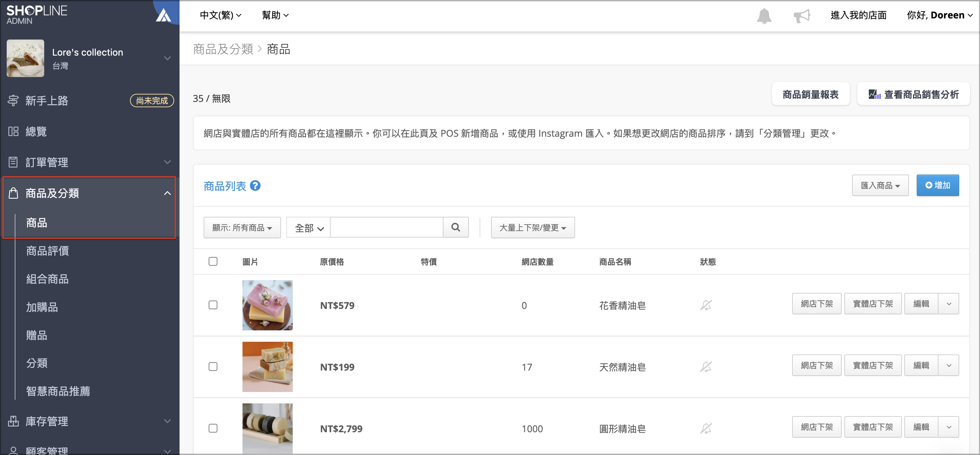Open the 天然精油皂 product thumbnail
The height and width of the screenshot is (455, 980).
coord(268,367)
